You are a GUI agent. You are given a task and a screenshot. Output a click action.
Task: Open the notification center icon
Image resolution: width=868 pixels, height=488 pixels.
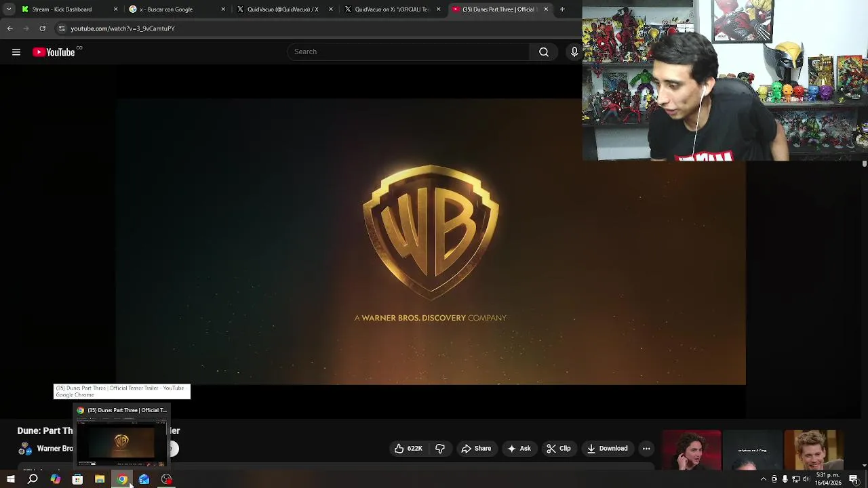coord(854,480)
